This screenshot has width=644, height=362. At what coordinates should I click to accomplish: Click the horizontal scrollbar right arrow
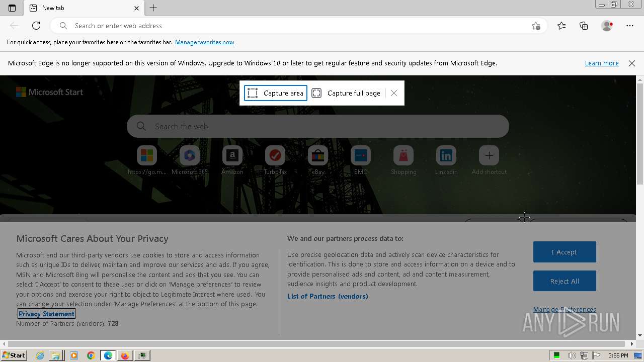(x=632, y=344)
